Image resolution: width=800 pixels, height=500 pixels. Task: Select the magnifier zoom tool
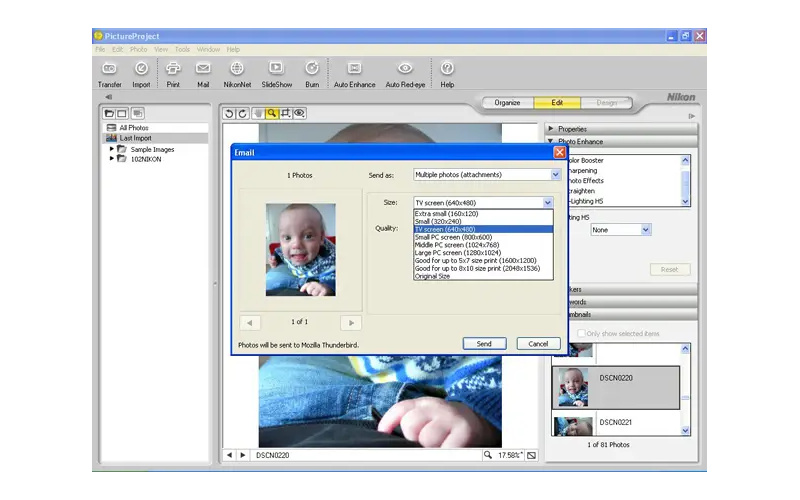[x=271, y=113]
